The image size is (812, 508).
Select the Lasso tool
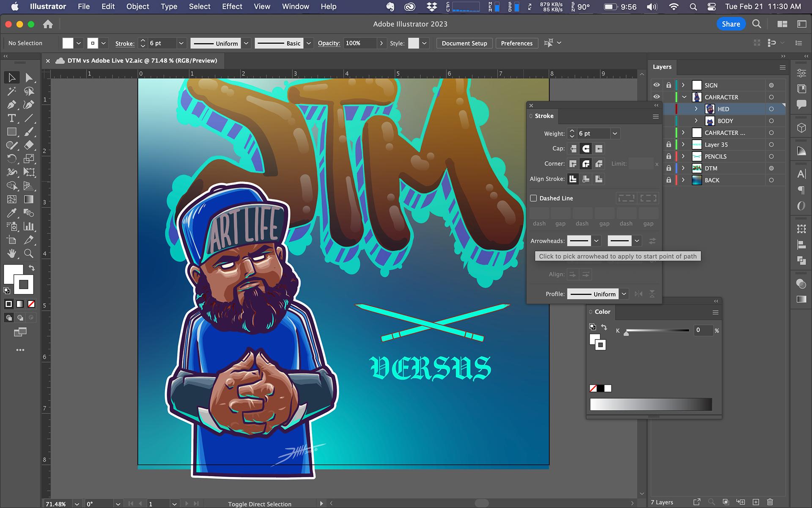[29, 91]
